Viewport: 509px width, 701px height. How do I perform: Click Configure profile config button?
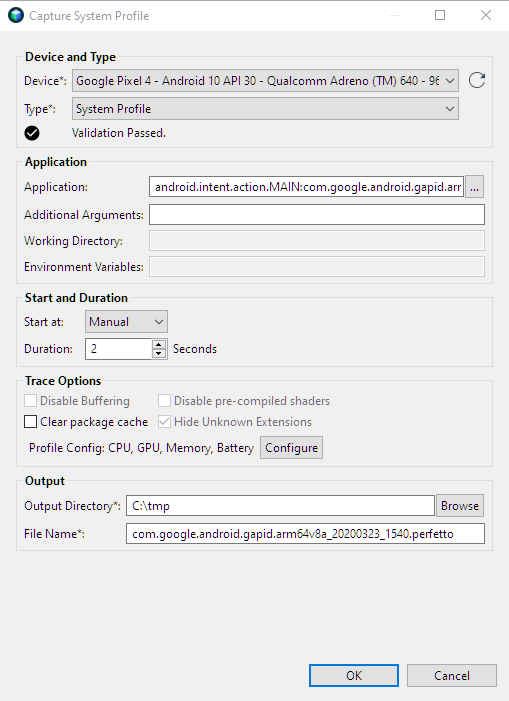click(291, 448)
